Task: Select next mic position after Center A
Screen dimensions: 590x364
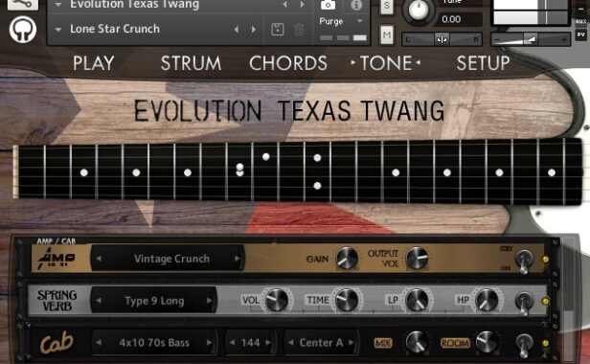Action: (x=351, y=343)
